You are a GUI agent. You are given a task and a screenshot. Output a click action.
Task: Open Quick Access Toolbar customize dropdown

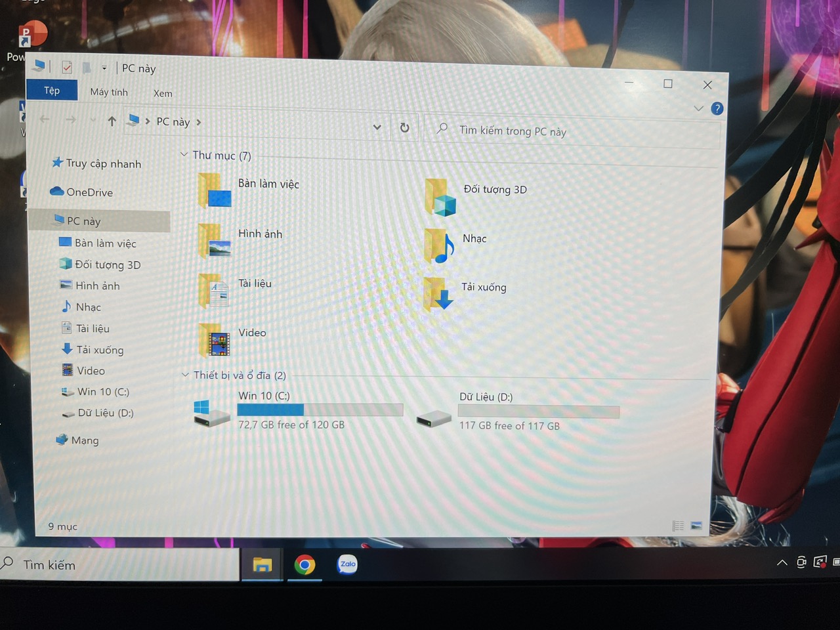[104, 68]
